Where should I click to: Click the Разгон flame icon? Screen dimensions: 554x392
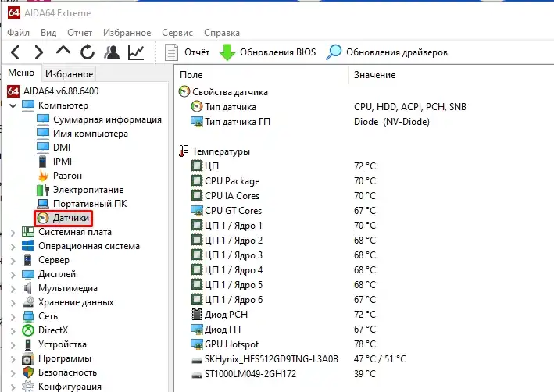click(x=43, y=176)
